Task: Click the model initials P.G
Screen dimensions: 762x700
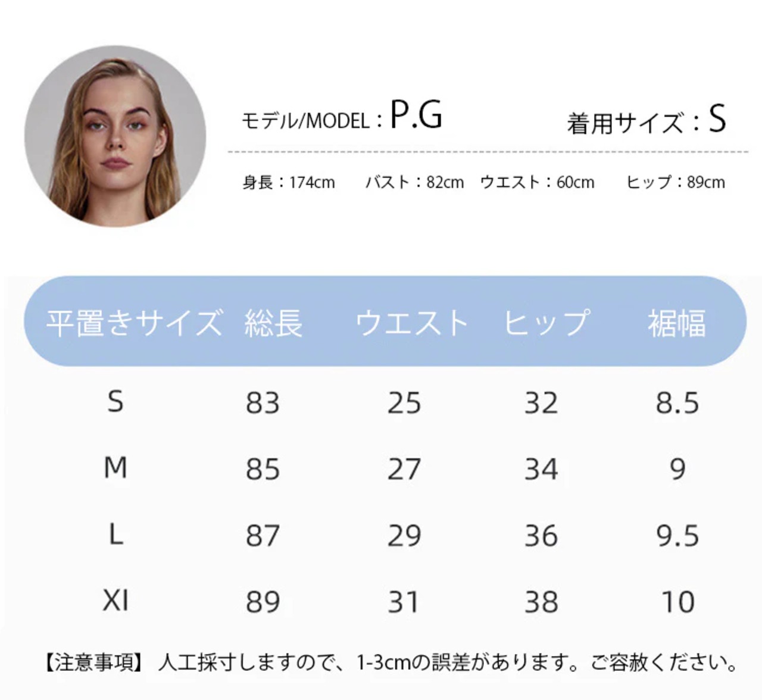Action: tap(416, 115)
